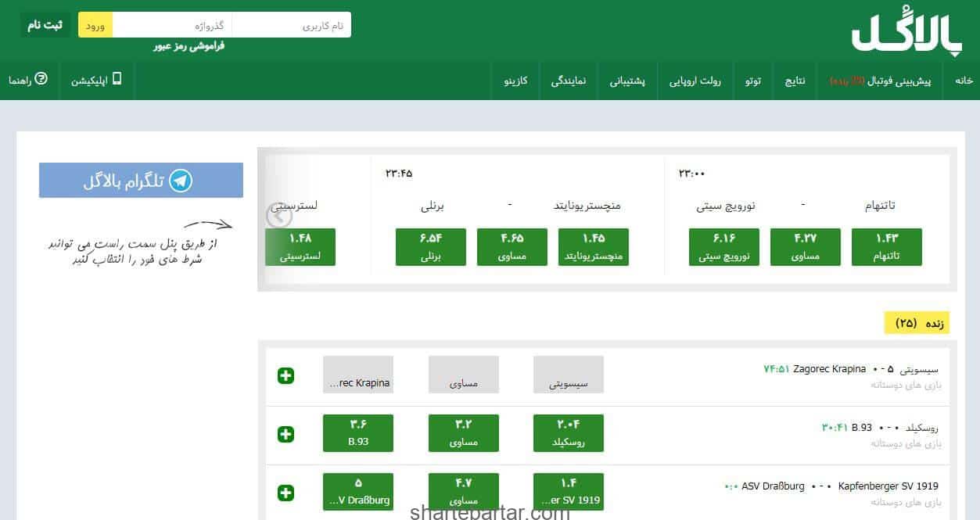The image size is (980, 520).
Task: Click the carousel arrow near لسترسیتی
Action: (x=278, y=216)
